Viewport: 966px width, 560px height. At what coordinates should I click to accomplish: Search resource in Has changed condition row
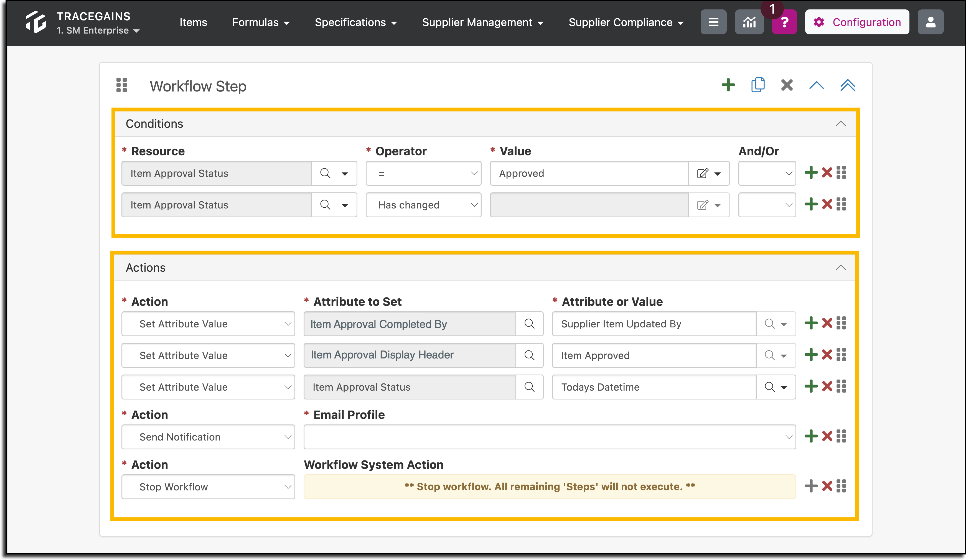(x=325, y=205)
